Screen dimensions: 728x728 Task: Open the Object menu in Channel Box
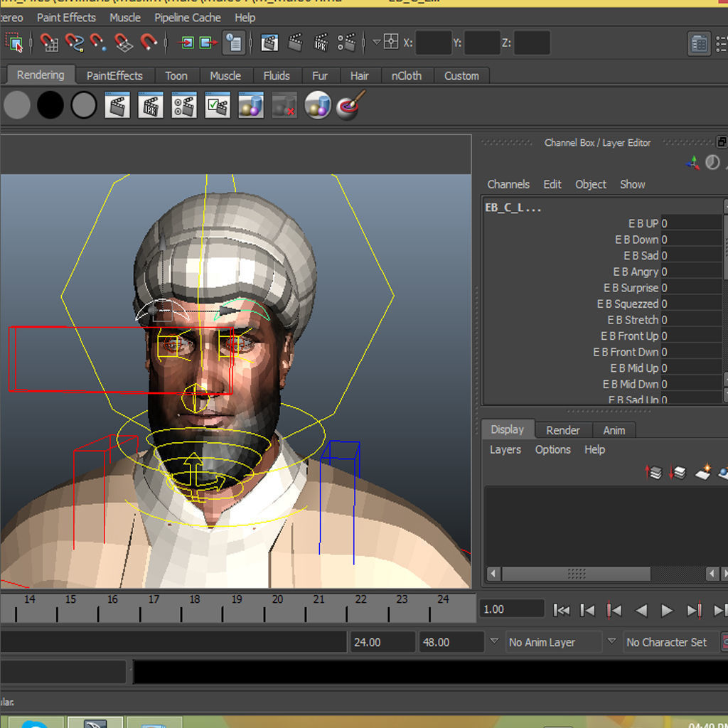[591, 184]
